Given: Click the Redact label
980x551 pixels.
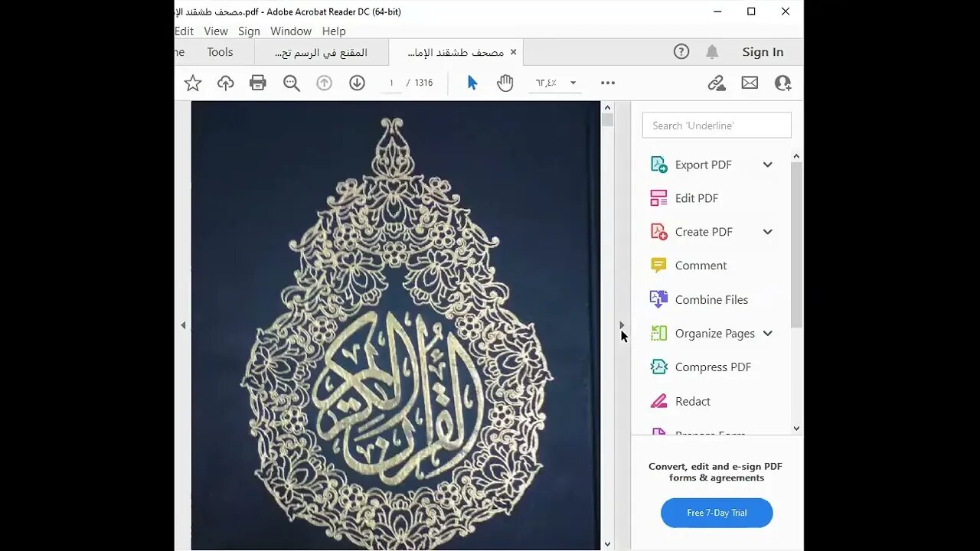Looking at the screenshot, I should [693, 401].
